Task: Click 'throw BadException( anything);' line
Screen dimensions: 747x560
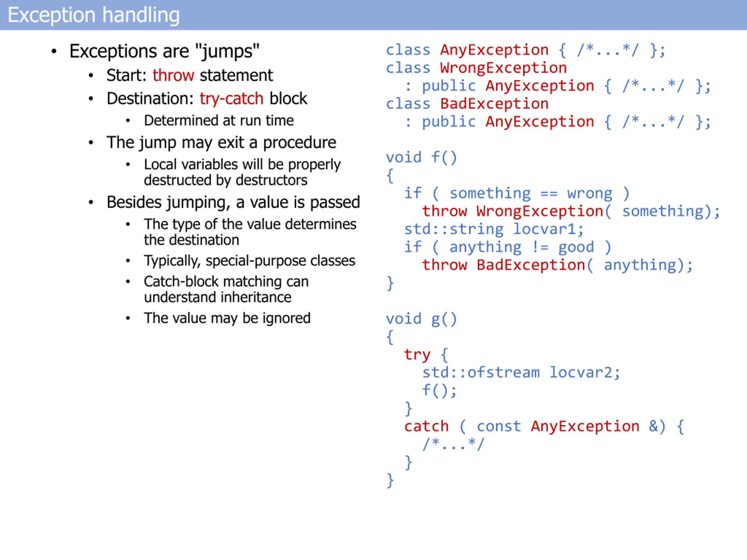Action: tap(558, 265)
